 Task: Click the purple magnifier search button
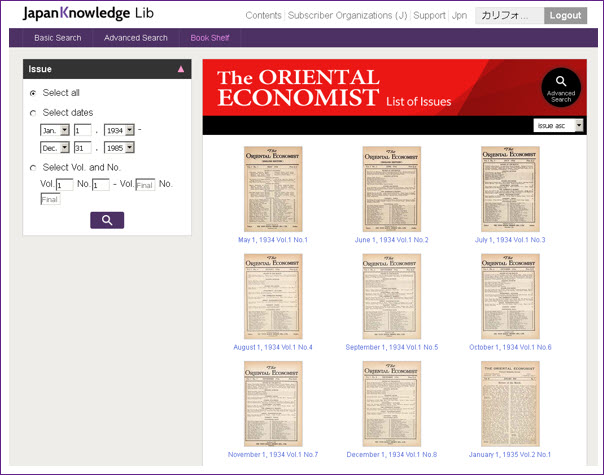pos(107,220)
